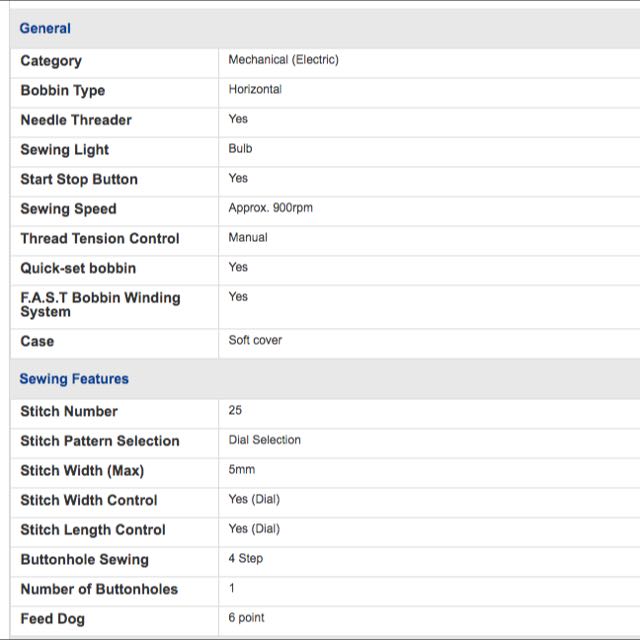Click the Bobbin Type label
The height and width of the screenshot is (640, 640).
click(62, 90)
